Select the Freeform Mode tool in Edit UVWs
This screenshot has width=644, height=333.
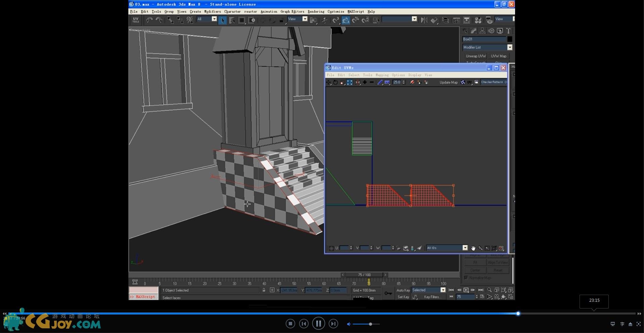350,82
